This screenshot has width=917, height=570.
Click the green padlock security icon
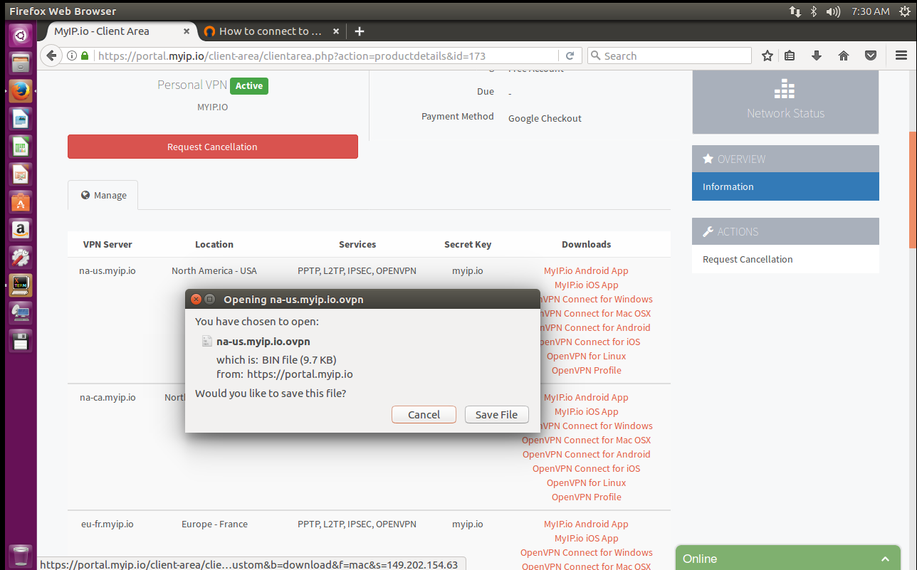[x=85, y=56]
